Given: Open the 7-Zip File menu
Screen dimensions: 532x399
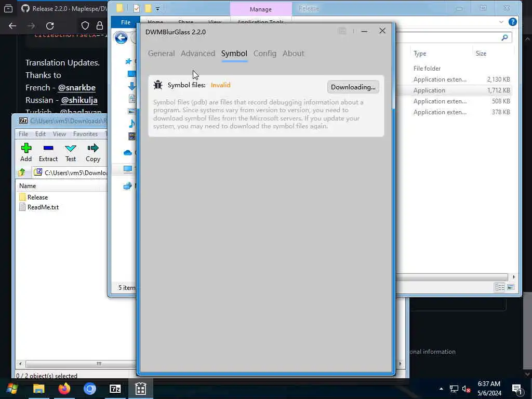Looking at the screenshot, I should tap(23, 134).
